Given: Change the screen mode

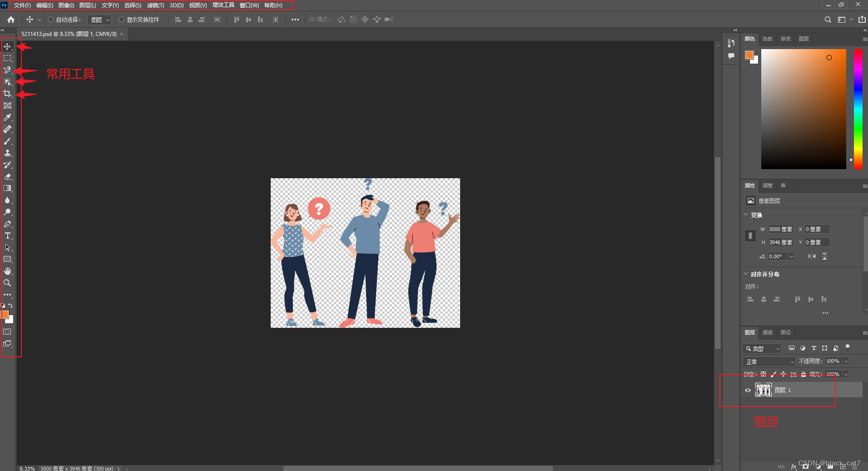Looking at the screenshot, I should [x=7, y=344].
